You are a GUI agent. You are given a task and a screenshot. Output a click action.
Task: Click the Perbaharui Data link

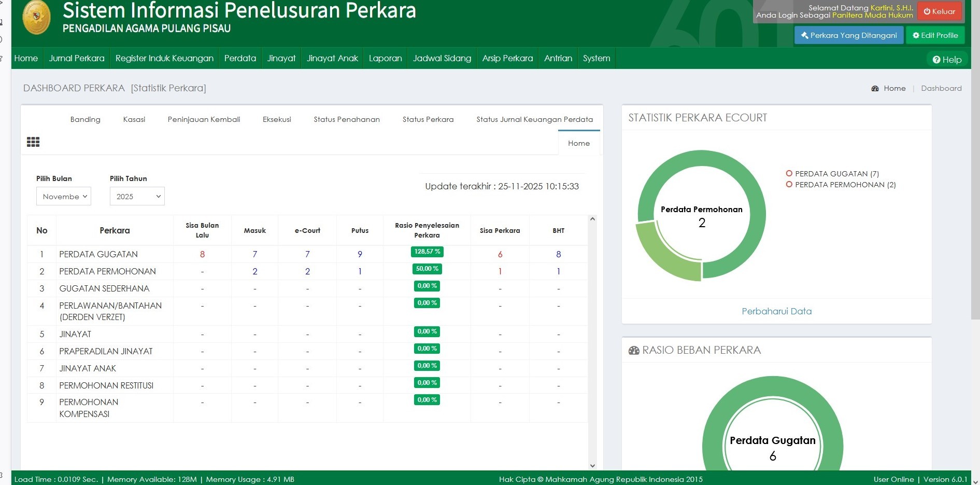pos(776,311)
